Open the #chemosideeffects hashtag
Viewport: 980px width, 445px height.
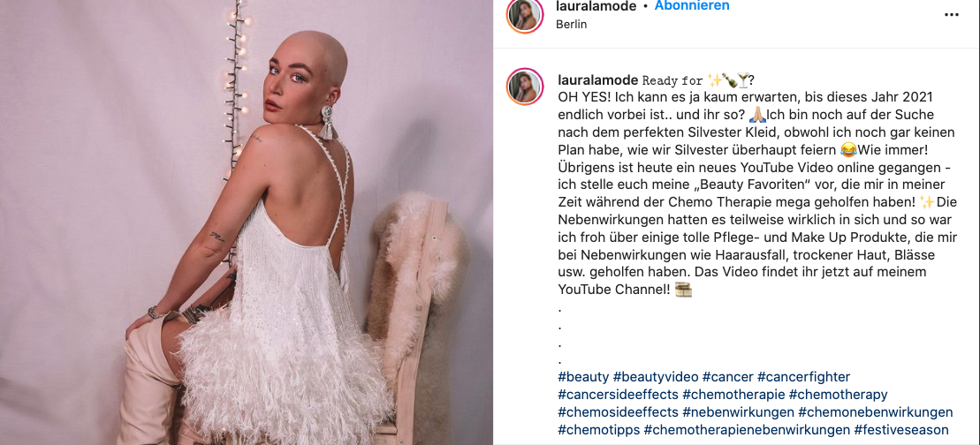(x=618, y=412)
